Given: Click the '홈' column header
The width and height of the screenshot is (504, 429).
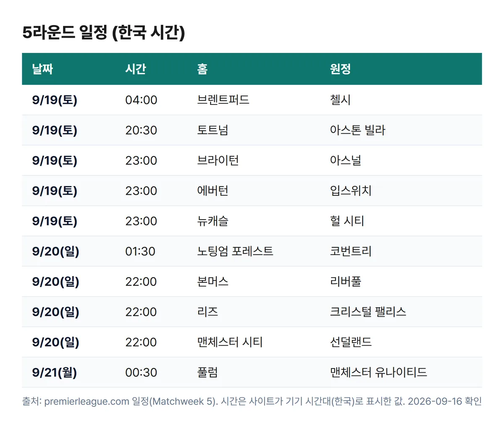Looking at the screenshot, I should (x=202, y=69).
